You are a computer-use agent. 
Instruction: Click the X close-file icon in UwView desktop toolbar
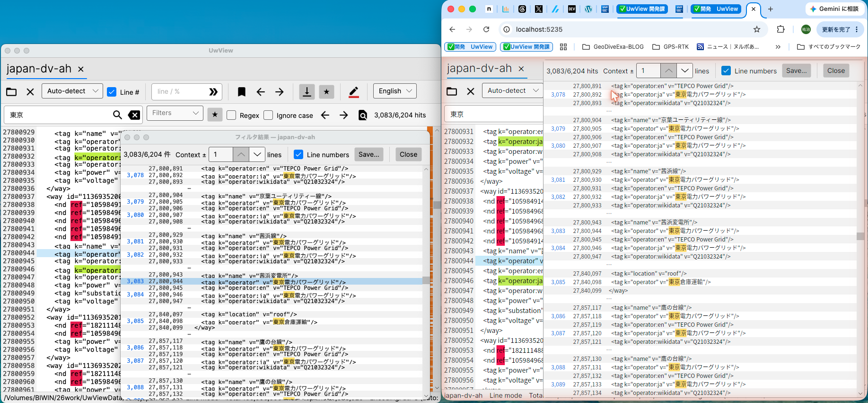[x=30, y=91]
